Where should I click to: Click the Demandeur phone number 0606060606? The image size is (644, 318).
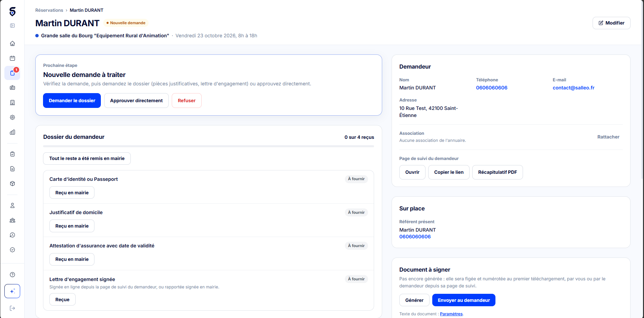coord(492,88)
